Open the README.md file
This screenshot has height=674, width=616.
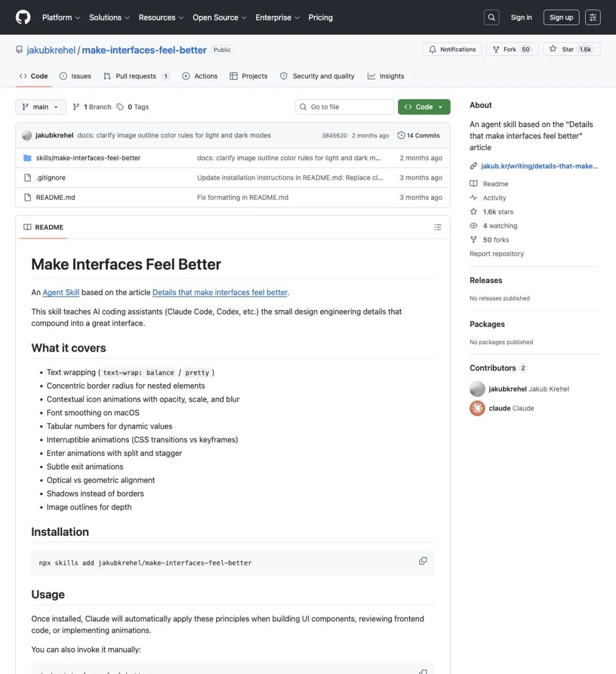pyautogui.click(x=55, y=197)
